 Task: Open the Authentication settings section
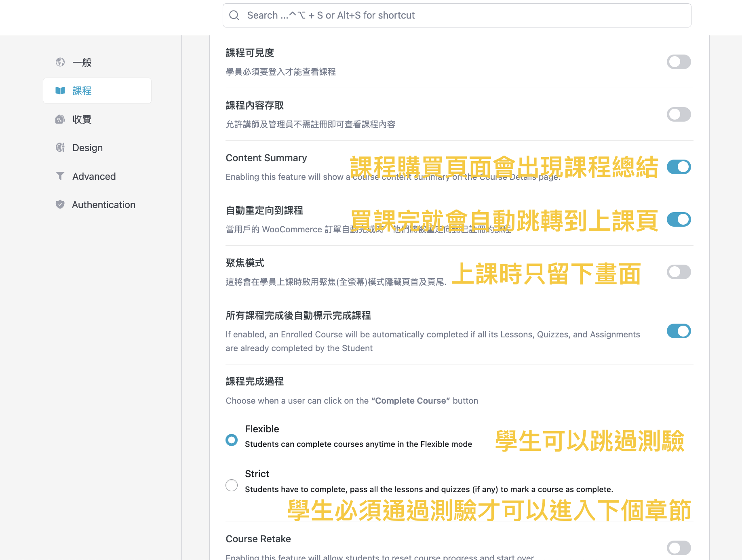103,204
